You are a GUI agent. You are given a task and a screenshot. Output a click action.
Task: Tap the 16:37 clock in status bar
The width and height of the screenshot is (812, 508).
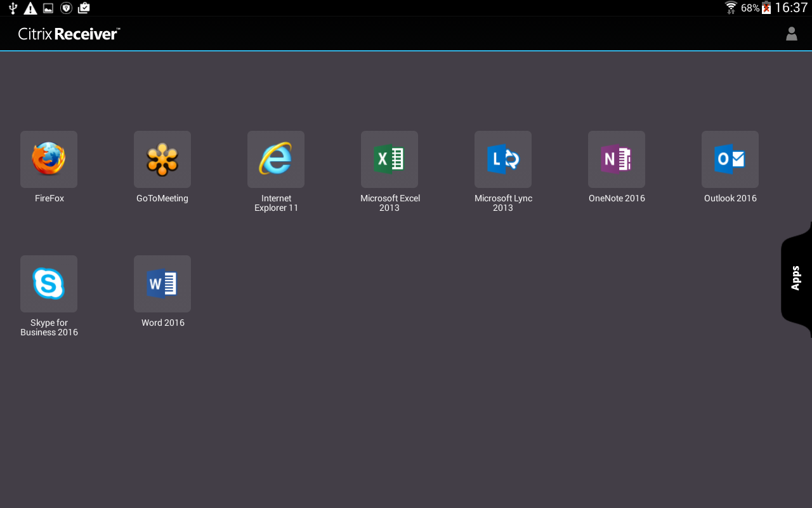[x=791, y=8]
